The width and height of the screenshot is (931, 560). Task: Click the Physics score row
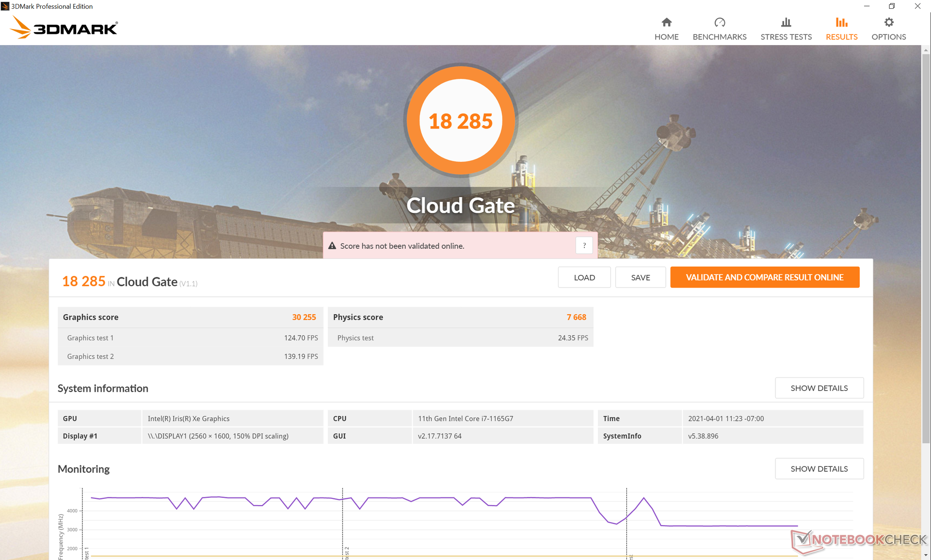pos(460,317)
